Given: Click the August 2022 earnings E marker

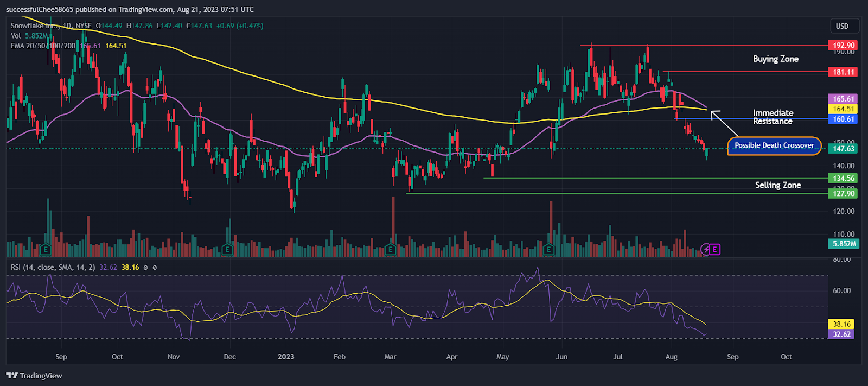Looking at the screenshot, I should coord(46,250).
